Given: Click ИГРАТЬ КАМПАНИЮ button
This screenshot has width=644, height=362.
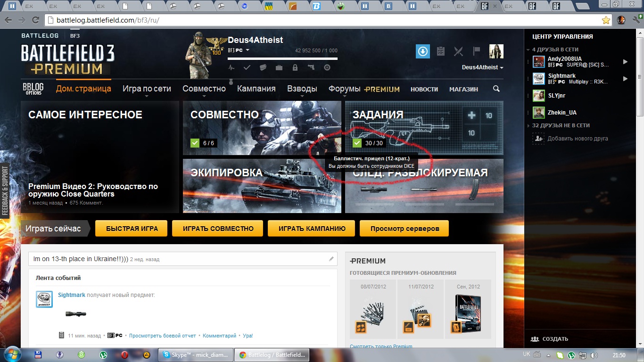Looking at the screenshot, I should (x=312, y=229).
